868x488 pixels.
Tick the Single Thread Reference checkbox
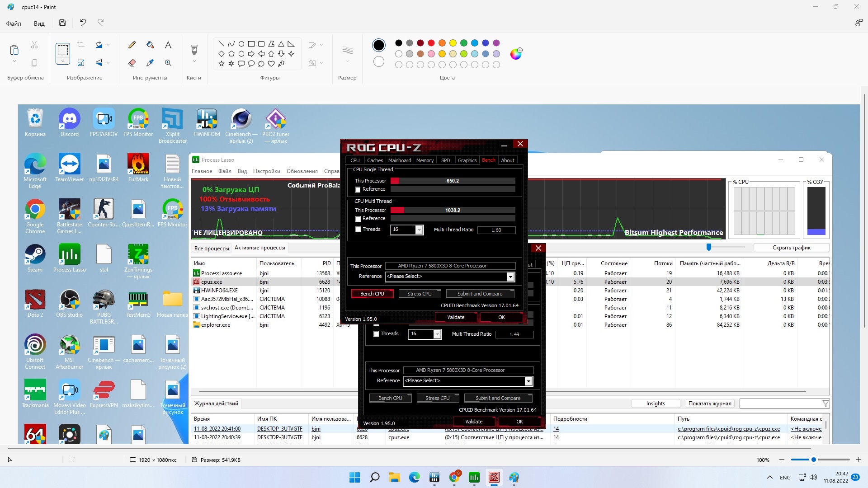[358, 190]
